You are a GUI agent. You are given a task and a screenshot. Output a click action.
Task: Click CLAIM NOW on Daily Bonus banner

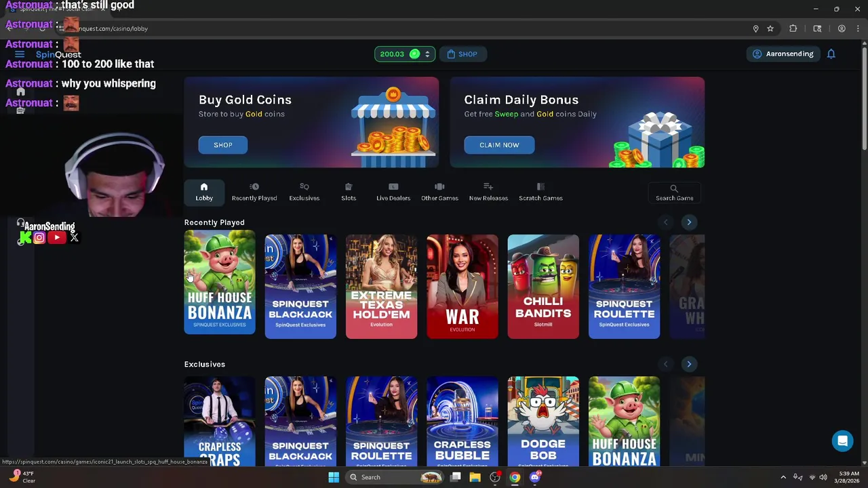click(x=499, y=145)
